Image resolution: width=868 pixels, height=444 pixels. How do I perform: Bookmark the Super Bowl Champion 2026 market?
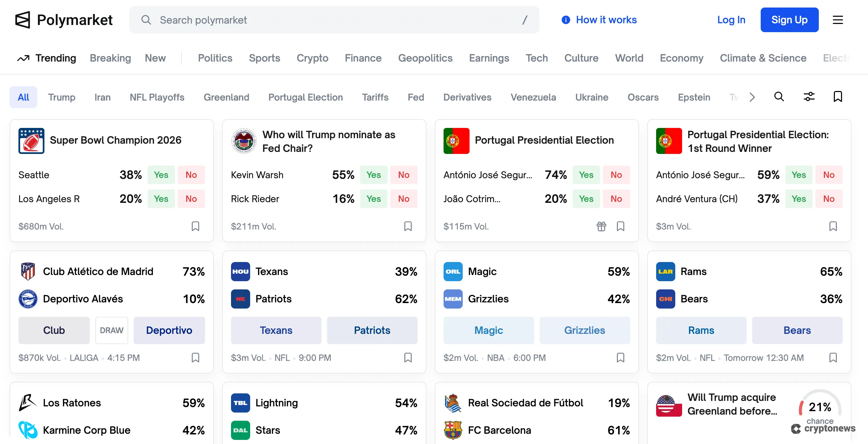tap(195, 226)
